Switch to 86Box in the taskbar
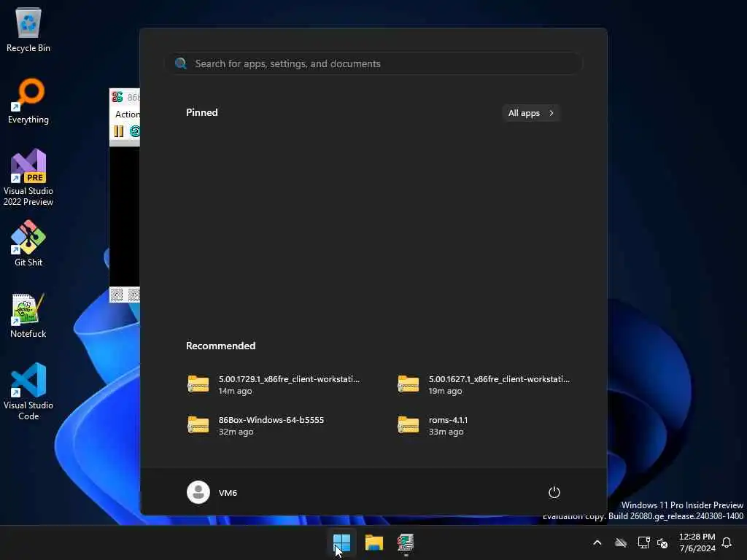 [x=406, y=542]
